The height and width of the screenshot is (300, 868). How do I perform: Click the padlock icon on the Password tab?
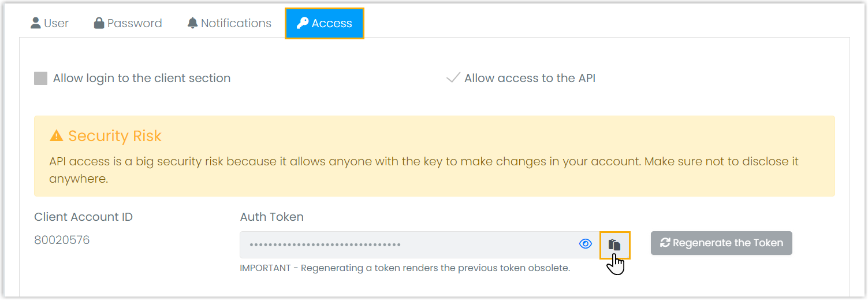coord(99,23)
